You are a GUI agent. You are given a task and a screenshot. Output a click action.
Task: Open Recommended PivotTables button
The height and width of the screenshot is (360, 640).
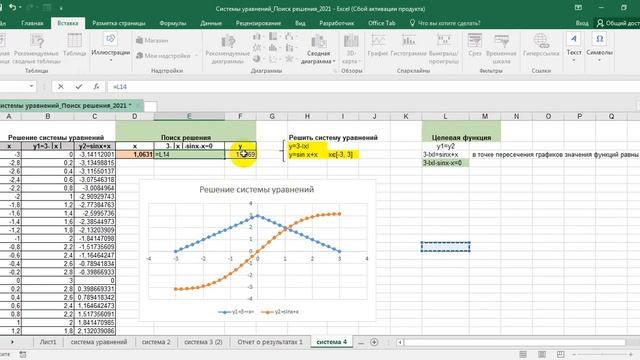click(x=37, y=49)
